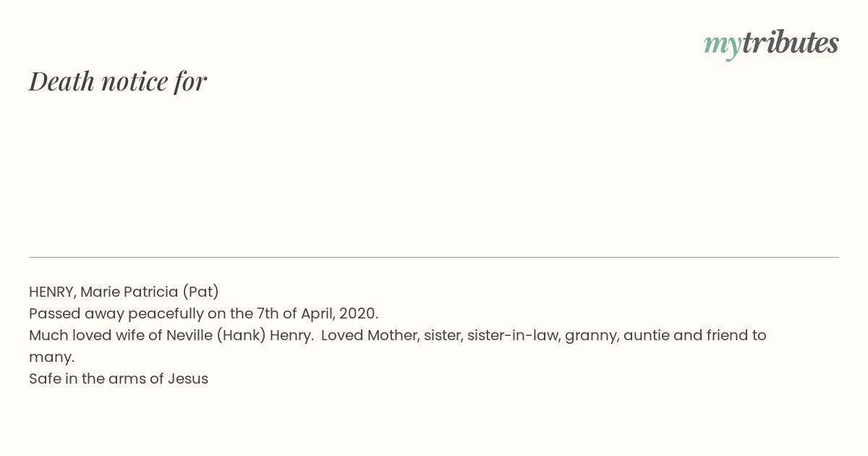Select the "Death notice for" heading

click(x=118, y=81)
